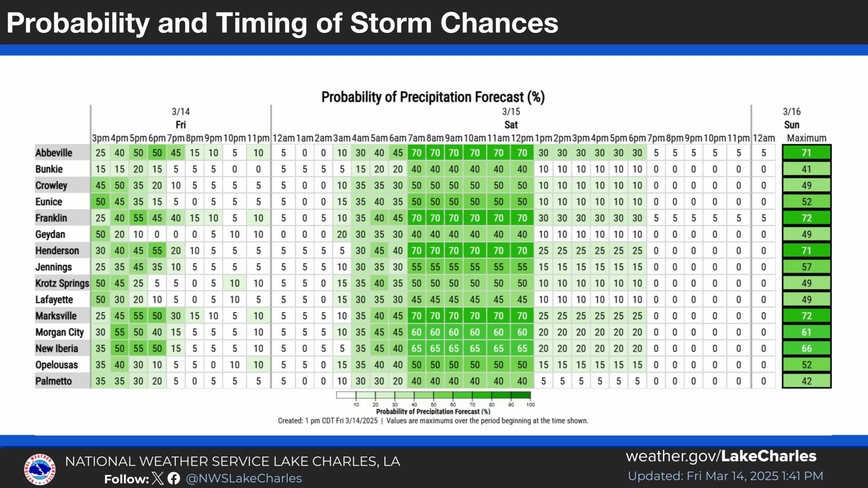Image resolution: width=868 pixels, height=488 pixels.
Task: Click the Morgan City maximum value 61
Action: coord(806,333)
